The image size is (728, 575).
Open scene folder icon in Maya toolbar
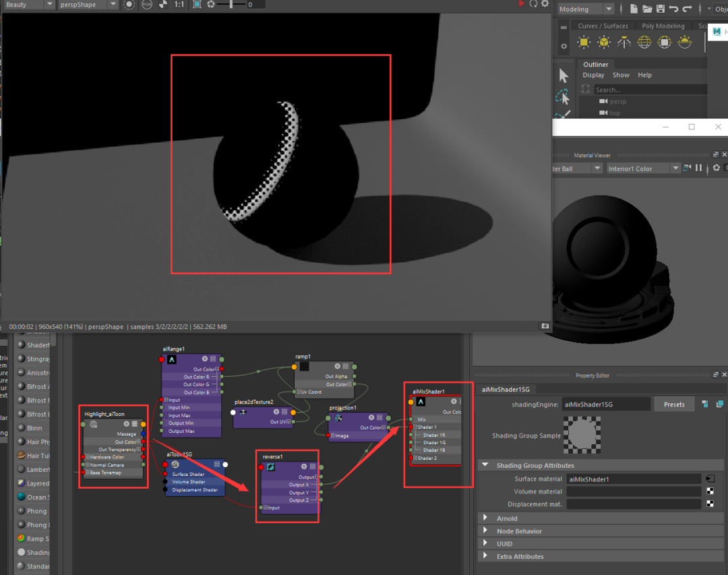tap(647, 9)
